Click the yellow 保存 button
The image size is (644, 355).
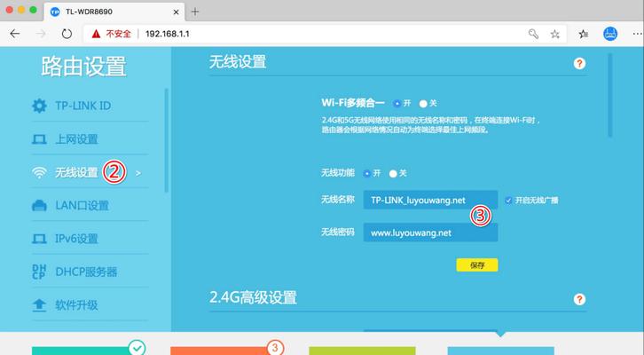pos(477,265)
